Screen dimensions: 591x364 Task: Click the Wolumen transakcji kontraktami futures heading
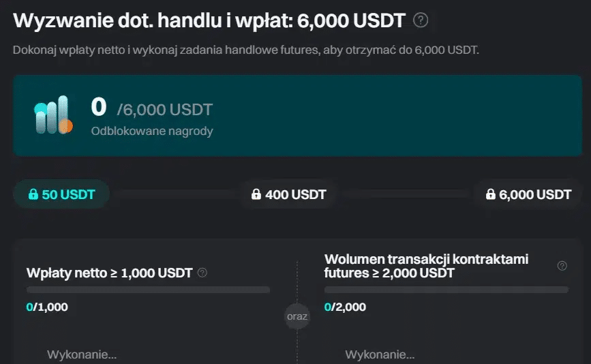coord(426,266)
